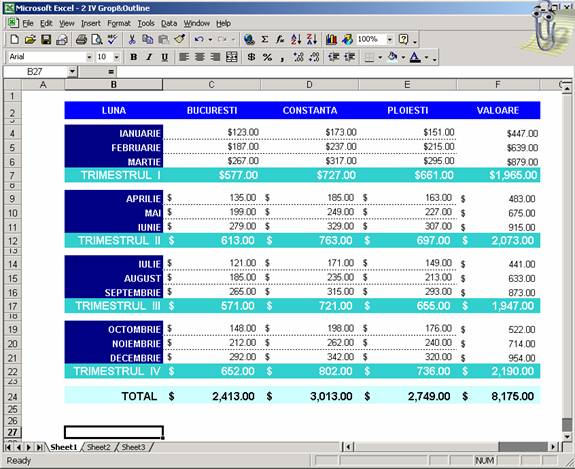Image resolution: width=575 pixels, height=469 pixels.
Task: Click the AutoSum sigma icon
Action: click(264, 39)
